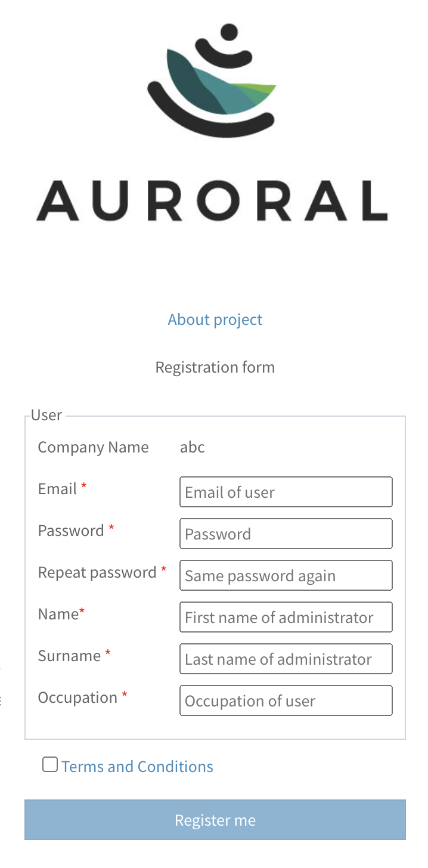Viewport: 428px width, 868px height.
Task: Click the Auroral logo emblem
Action: (212, 80)
